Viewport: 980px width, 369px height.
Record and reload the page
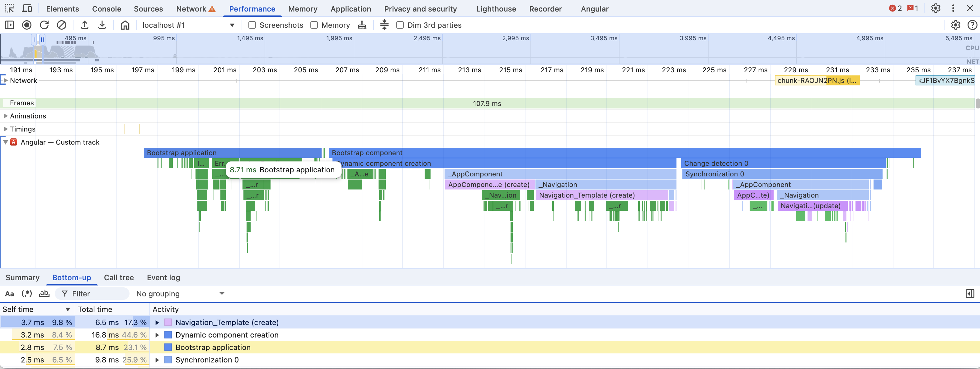[x=45, y=25]
